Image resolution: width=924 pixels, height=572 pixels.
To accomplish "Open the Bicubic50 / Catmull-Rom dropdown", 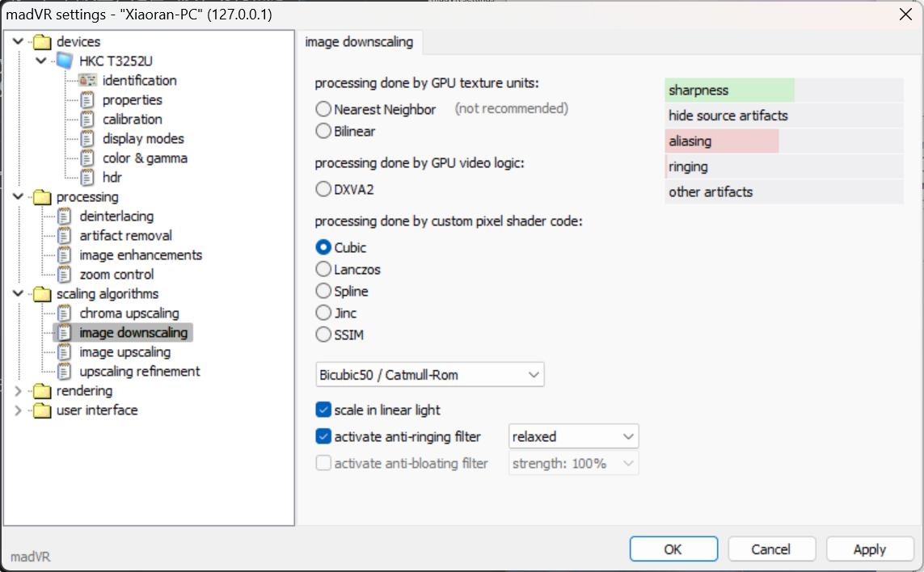I will (430, 375).
